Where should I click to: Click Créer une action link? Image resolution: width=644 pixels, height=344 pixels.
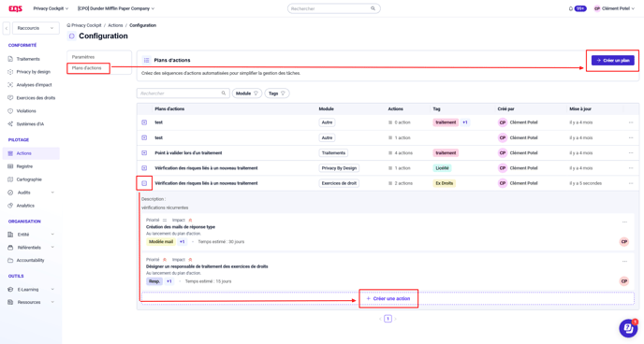(388, 298)
